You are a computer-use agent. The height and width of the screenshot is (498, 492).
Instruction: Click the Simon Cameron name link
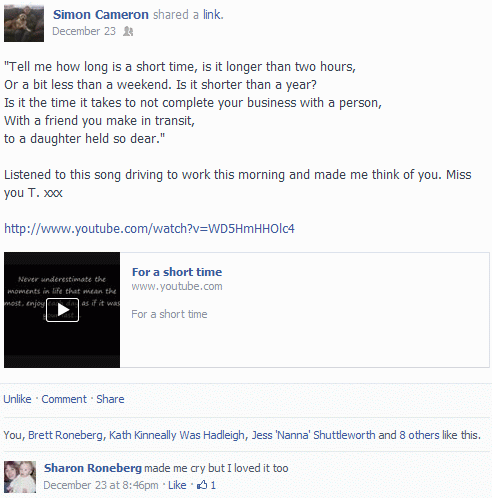[x=101, y=15]
